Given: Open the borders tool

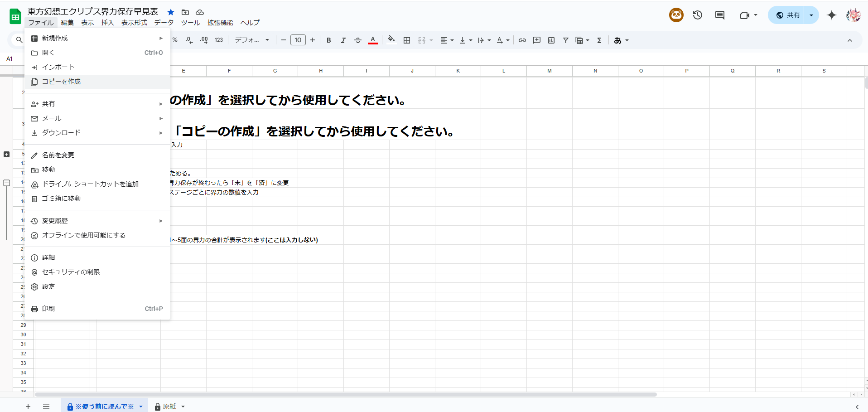Looking at the screenshot, I should [x=407, y=40].
